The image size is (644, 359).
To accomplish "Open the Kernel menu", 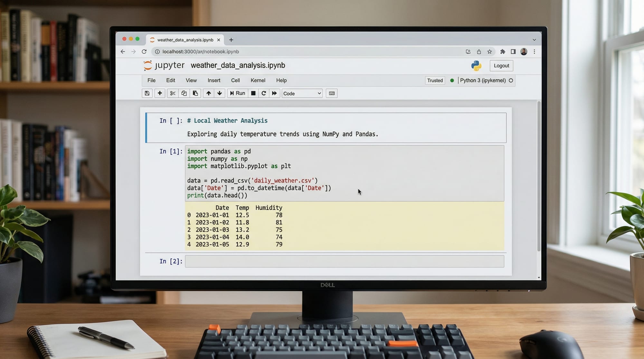I will [x=258, y=80].
